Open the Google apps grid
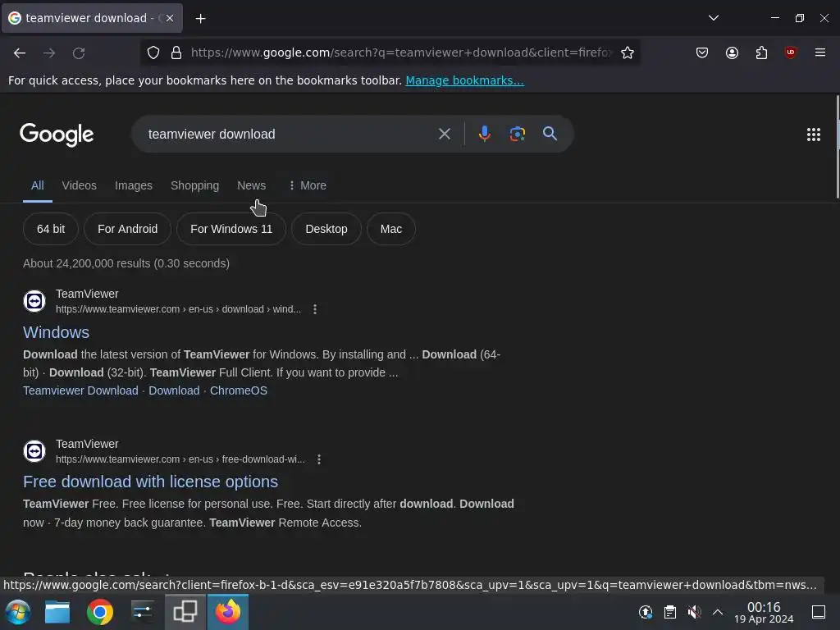 813,135
